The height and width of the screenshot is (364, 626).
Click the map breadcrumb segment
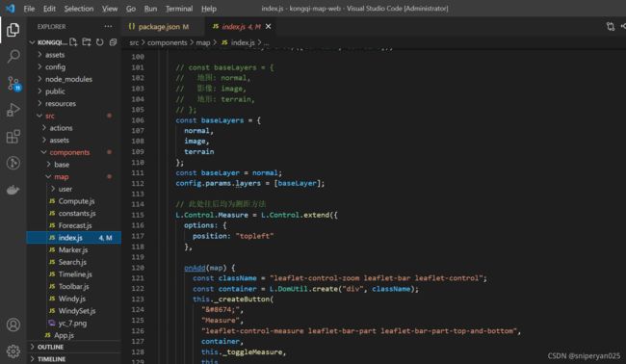coord(203,42)
